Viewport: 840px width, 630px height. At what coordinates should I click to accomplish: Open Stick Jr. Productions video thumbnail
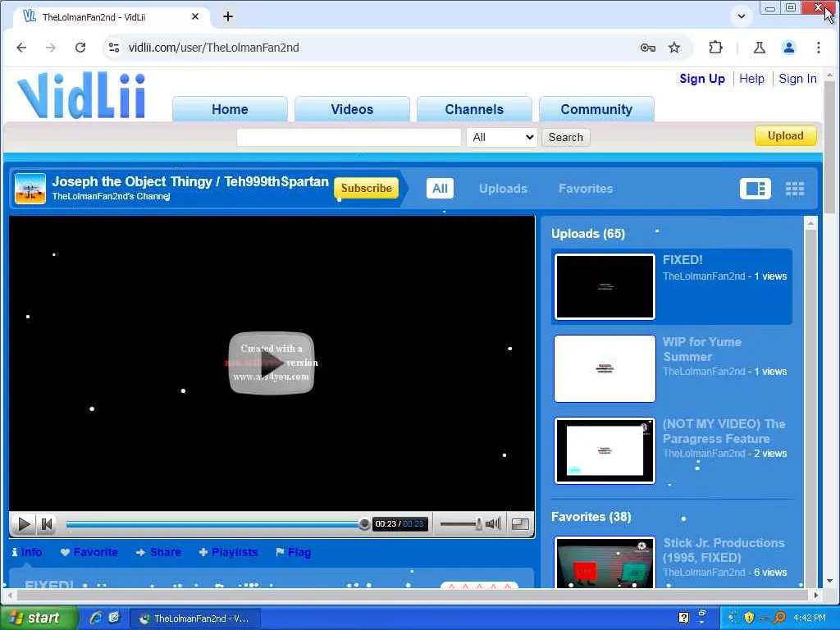[x=605, y=563]
